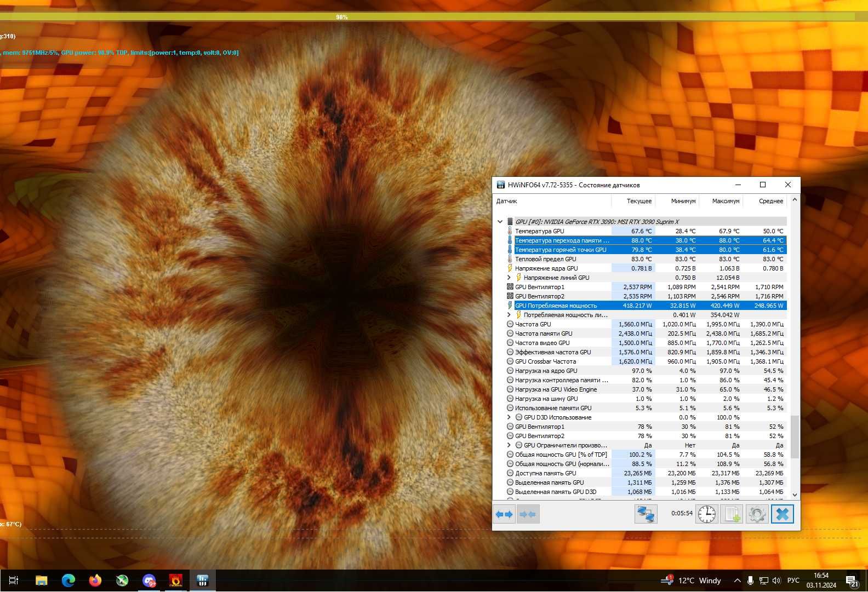
Task: Select Использование памяти GPU row
Action: [x=646, y=408]
